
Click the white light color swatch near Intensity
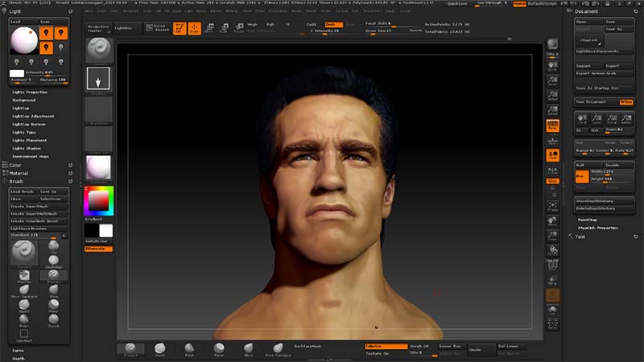(x=16, y=73)
